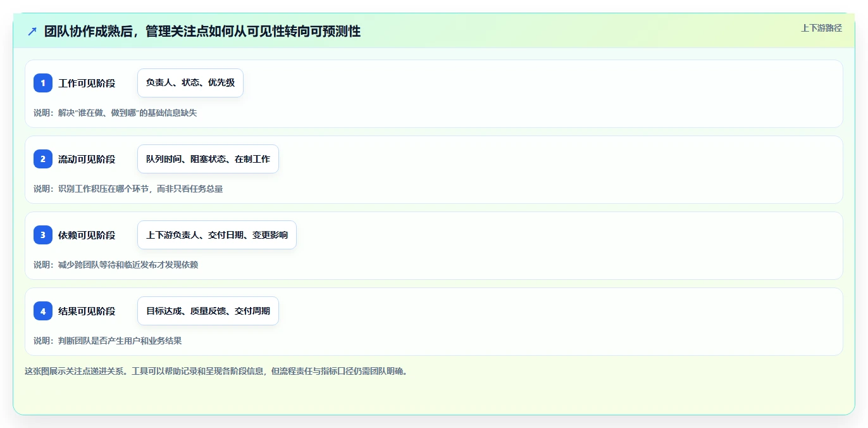Viewport: 868px width, 428px height.
Task: Click the arrow icon beside the title
Action: (x=32, y=31)
